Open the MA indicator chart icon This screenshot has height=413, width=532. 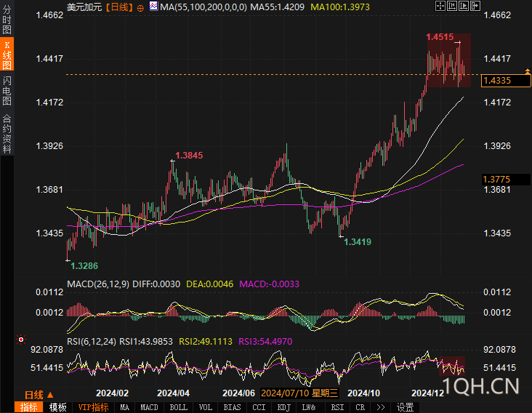(153, 6)
